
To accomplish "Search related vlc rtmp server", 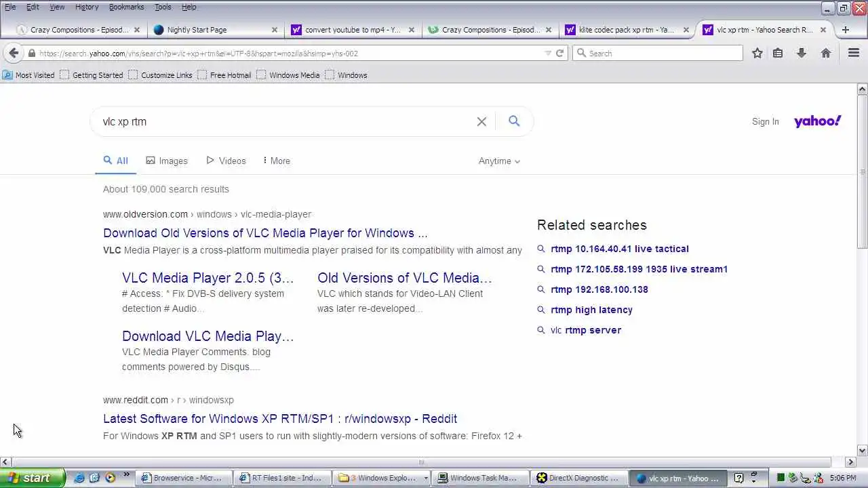I will pyautogui.click(x=586, y=330).
